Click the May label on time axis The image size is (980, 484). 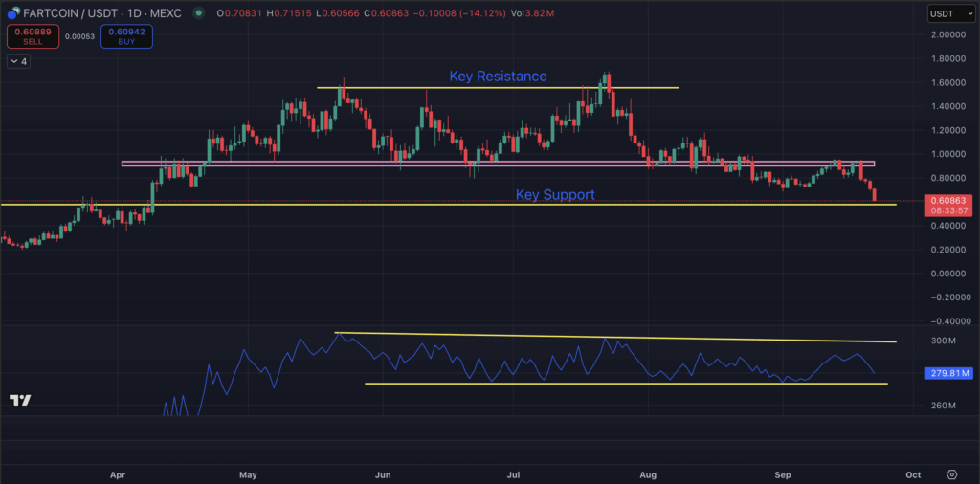pos(248,474)
